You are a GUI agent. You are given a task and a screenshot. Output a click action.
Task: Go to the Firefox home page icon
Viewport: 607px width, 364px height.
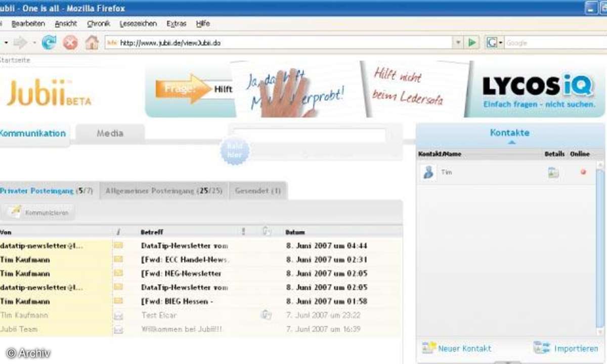click(92, 42)
